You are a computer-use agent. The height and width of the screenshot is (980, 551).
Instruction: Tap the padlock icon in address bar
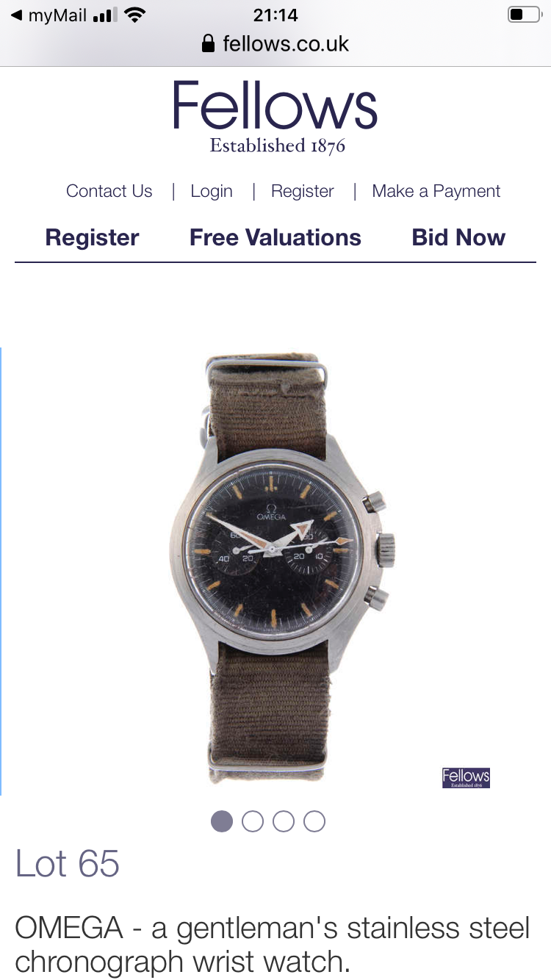(x=209, y=43)
